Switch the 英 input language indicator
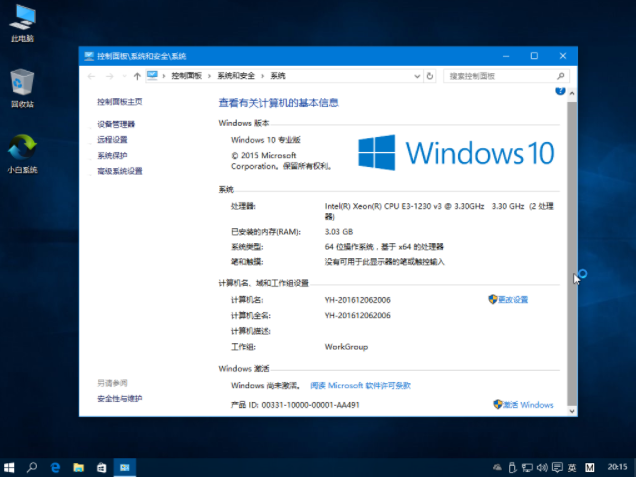This screenshot has width=636, height=478. [x=572, y=468]
